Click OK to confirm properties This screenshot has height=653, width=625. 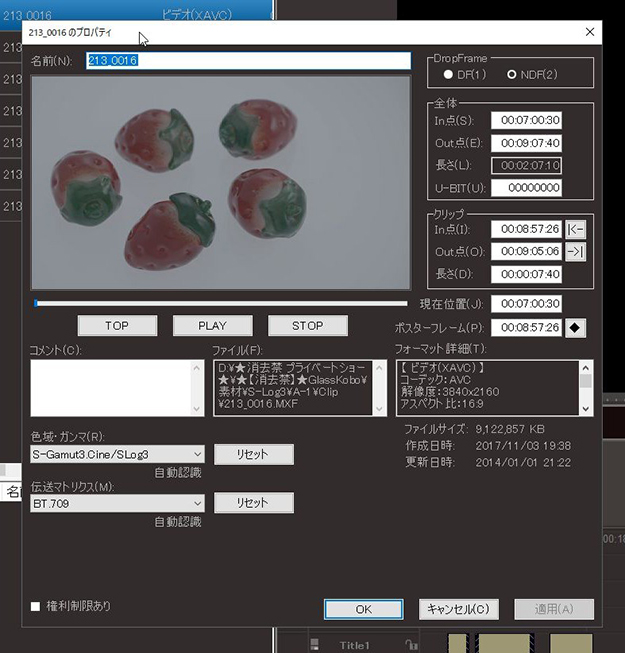point(363,609)
